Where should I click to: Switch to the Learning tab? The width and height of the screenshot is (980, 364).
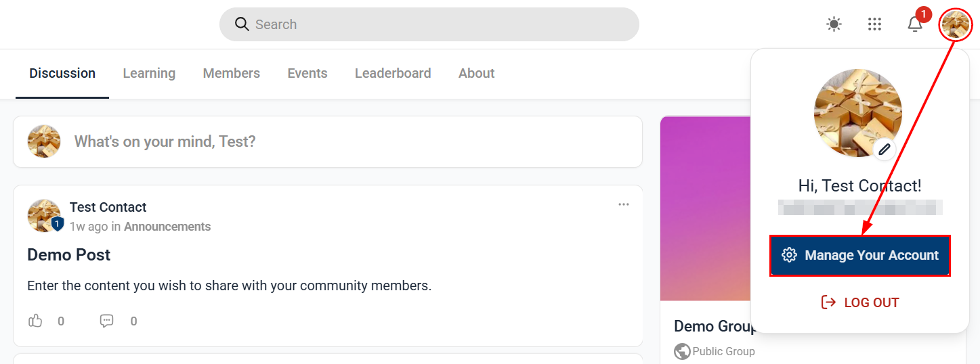click(149, 73)
